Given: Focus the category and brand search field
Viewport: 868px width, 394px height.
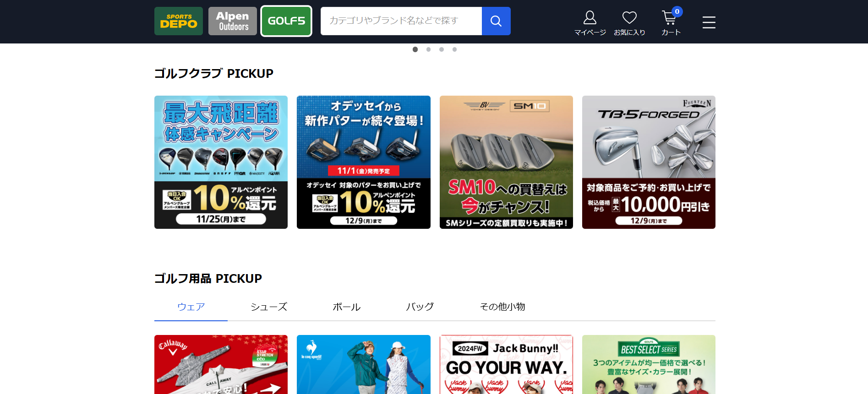Looking at the screenshot, I should [401, 21].
